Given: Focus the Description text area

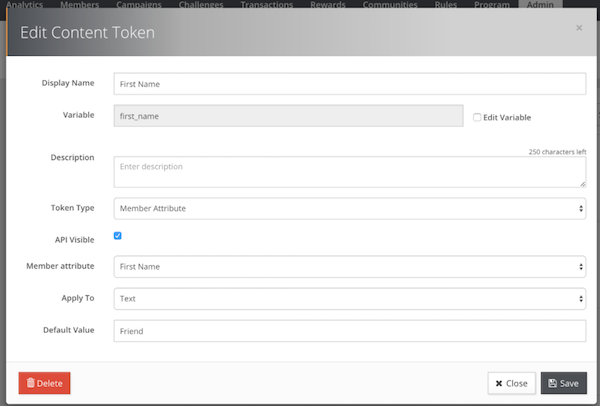Looking at the screenshot, I should coord(349,171).
